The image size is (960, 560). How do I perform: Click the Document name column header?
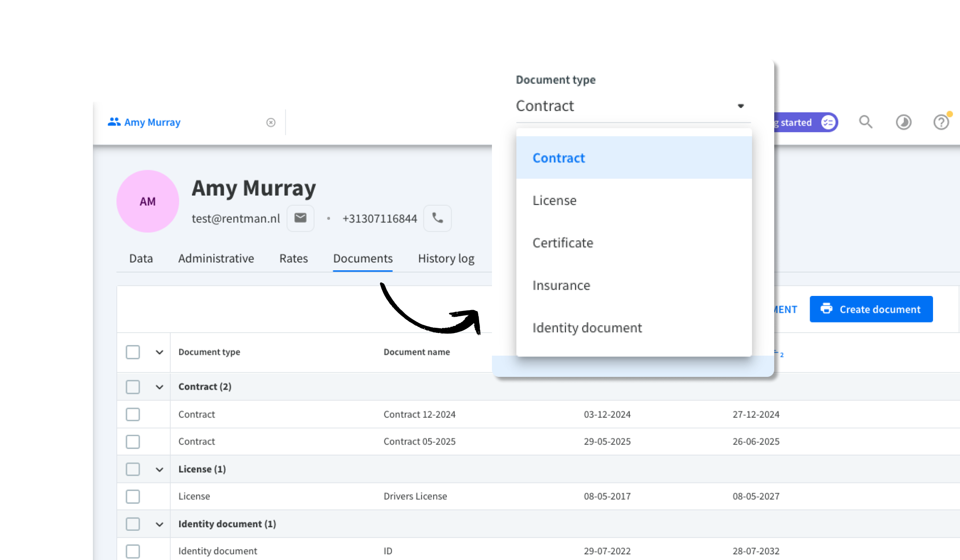tap(417, 352)
